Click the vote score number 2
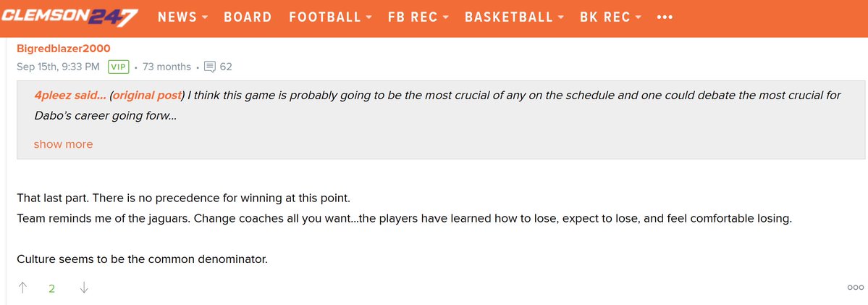Viewport: 868px width, 305px height. click(x=52, y=288)
